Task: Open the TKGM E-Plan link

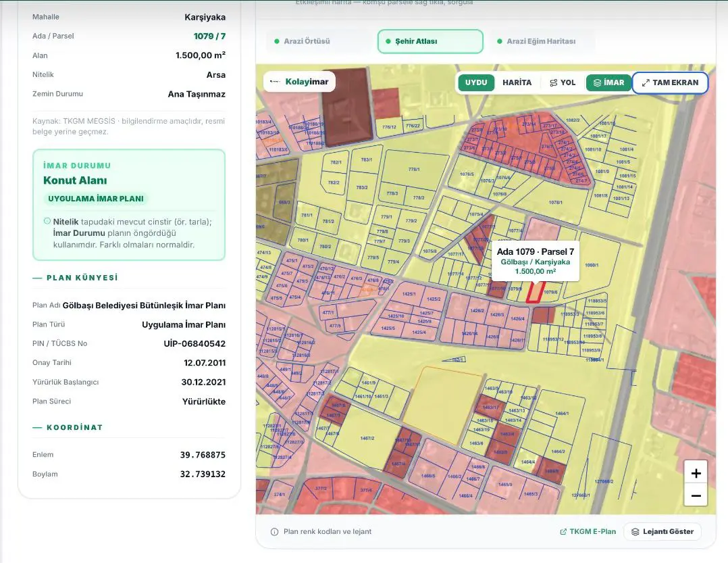Action: click(x=588, y=531)
